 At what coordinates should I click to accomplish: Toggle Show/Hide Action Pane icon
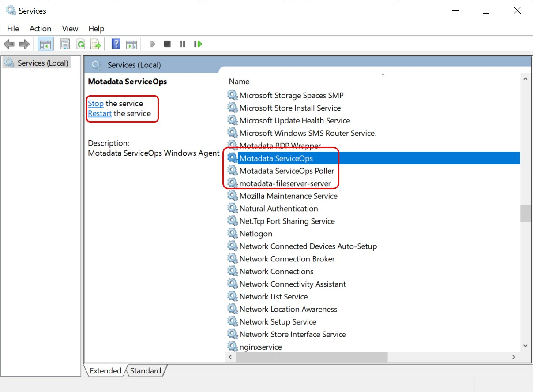[x=131, y=44]
